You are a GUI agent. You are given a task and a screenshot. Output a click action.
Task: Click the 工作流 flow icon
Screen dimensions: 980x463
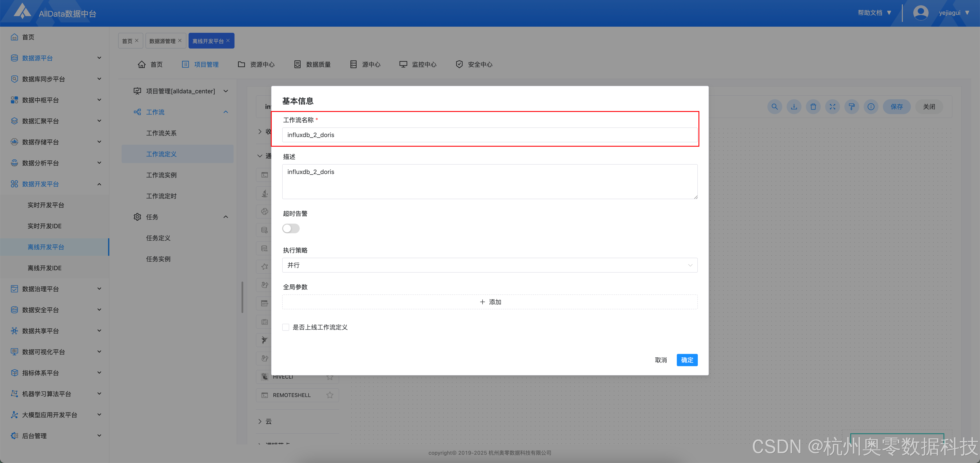click(x=137, y=112)
